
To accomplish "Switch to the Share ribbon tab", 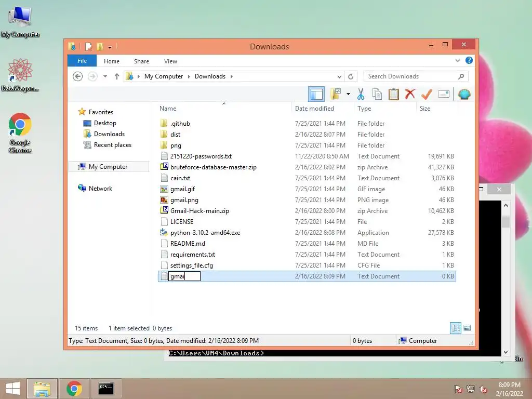I will pyautogui.click(x=141, y=61).
